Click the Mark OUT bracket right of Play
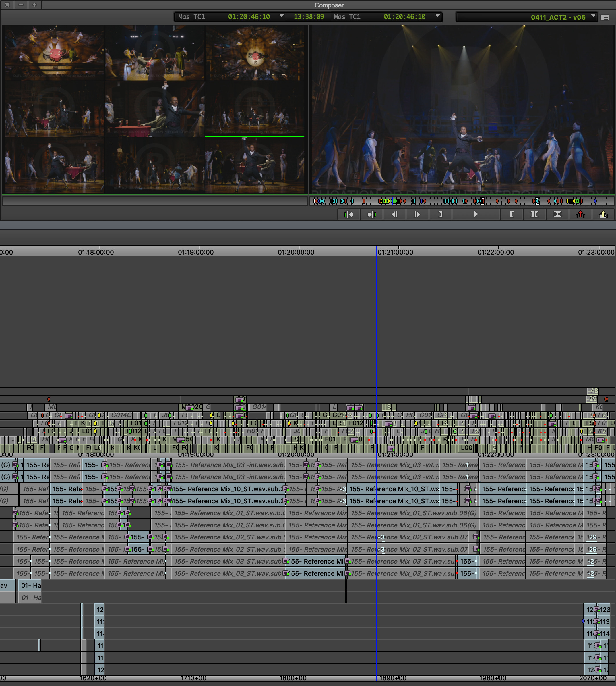 point(512,214)
